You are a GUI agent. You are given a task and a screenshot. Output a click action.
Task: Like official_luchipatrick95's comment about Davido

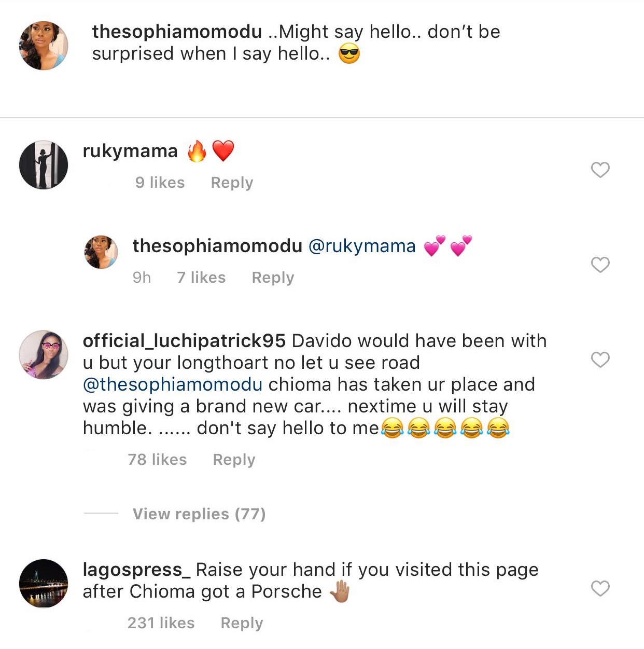[x=600, y=360]
